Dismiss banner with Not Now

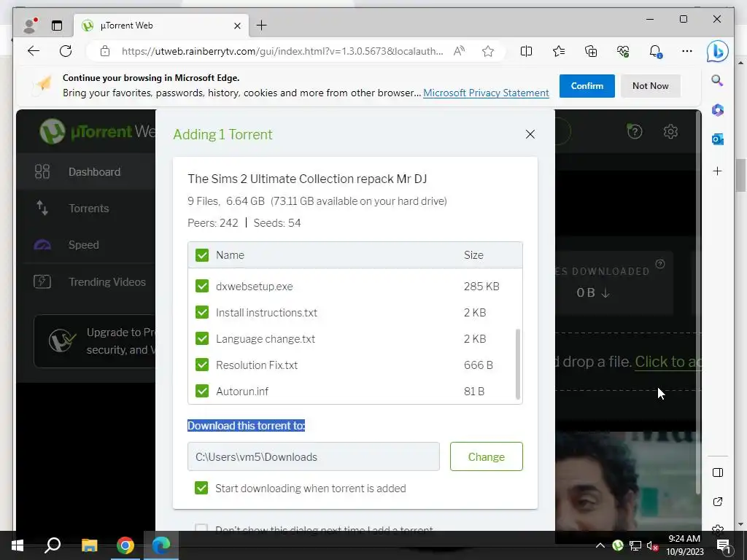pos(650,86)
